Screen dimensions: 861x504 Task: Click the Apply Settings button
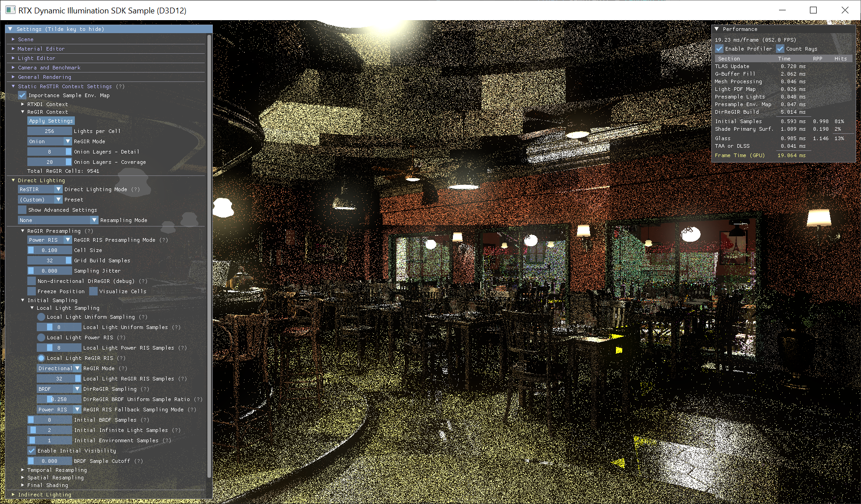pyautogui.click(x=51, y=121)
